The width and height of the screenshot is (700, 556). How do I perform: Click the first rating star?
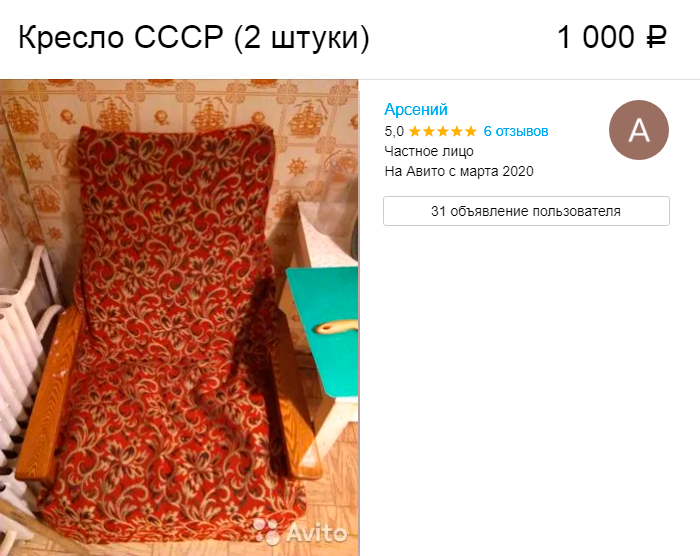tap(415, 131)
